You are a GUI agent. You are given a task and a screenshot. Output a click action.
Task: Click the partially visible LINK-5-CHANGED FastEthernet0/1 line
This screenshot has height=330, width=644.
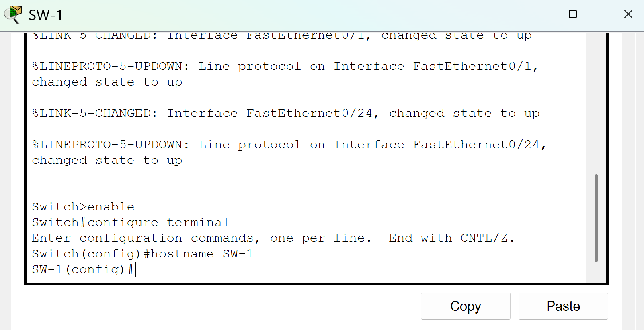[x=282, y=36]
